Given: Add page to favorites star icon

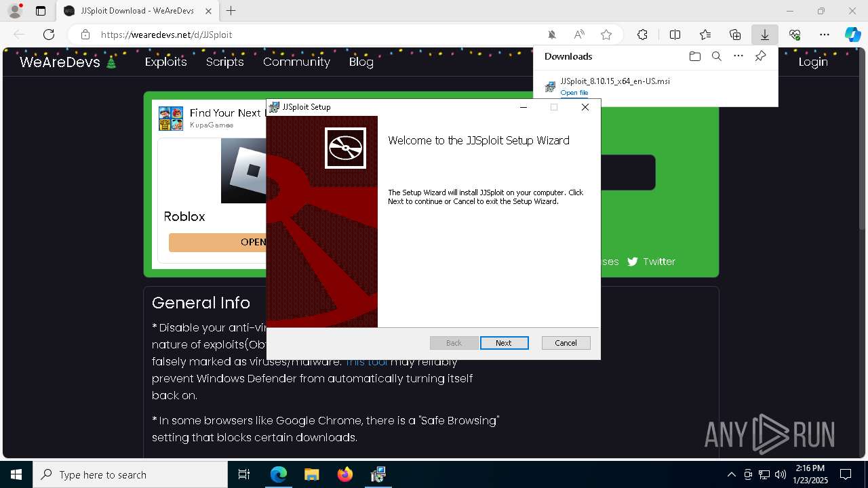Looking at the screenshot, I should (606, 35).
